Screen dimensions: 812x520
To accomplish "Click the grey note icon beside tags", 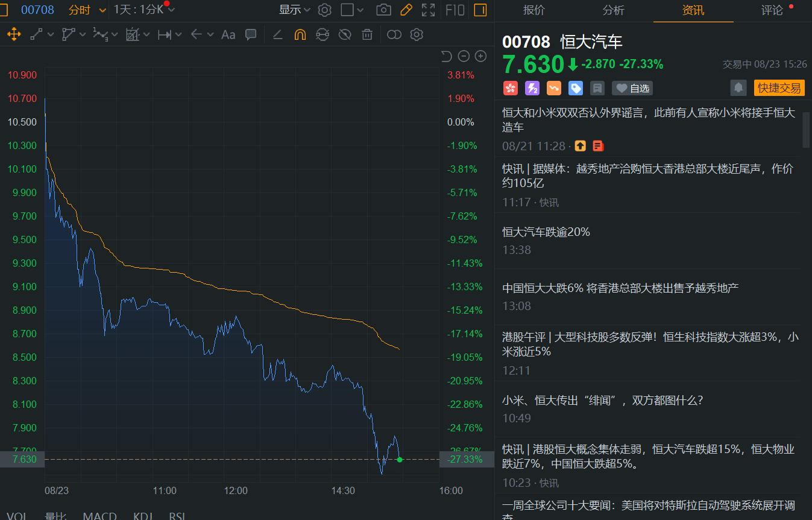I will pos(597,88).
